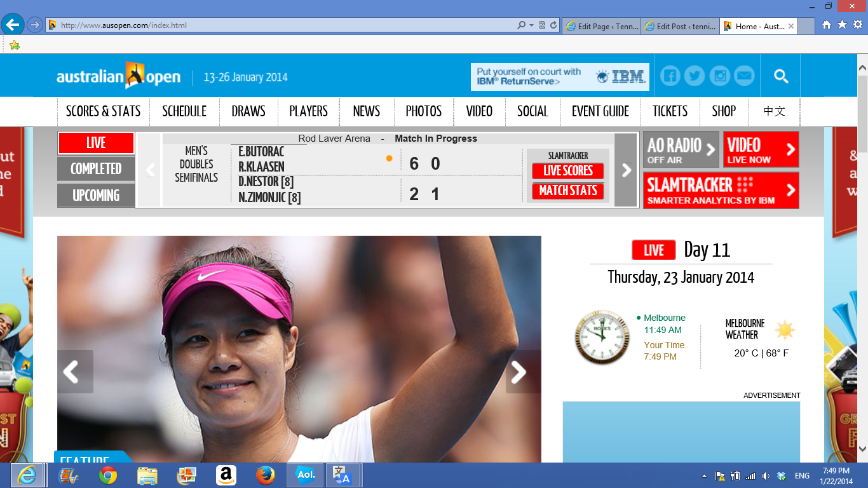Switch to the Edit Post browser tab

(680, 26)
